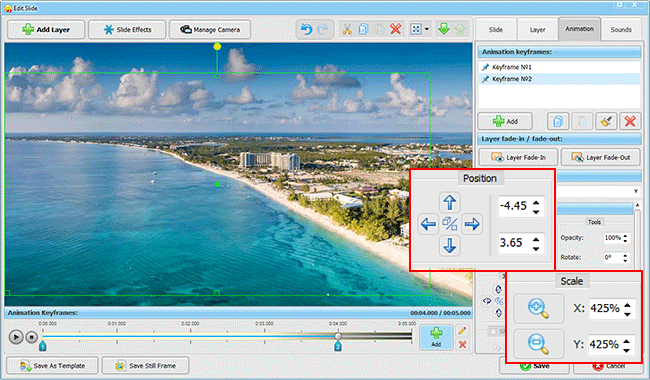Click the -4.45 position field
This screenshot has width=650, height=380.
click(514, 206)
